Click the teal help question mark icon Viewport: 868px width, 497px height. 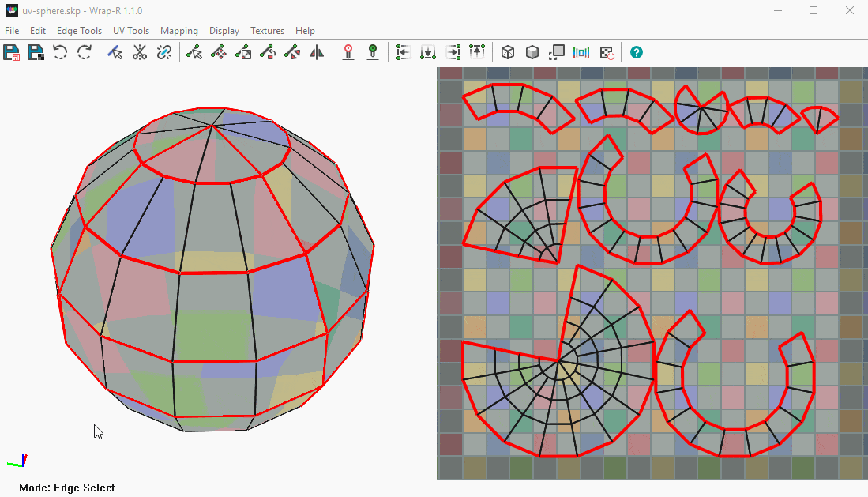point(637,53)
